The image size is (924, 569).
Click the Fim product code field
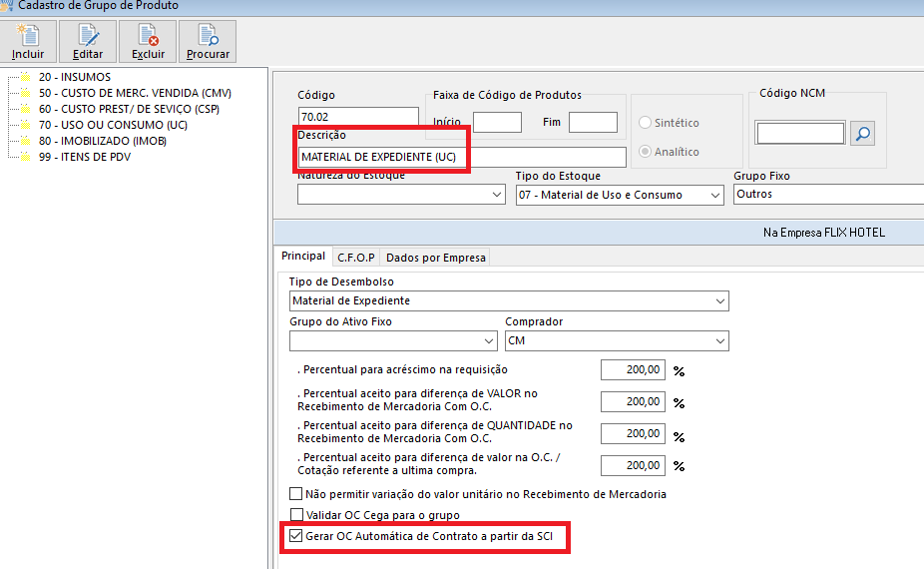tap(593, 122)
